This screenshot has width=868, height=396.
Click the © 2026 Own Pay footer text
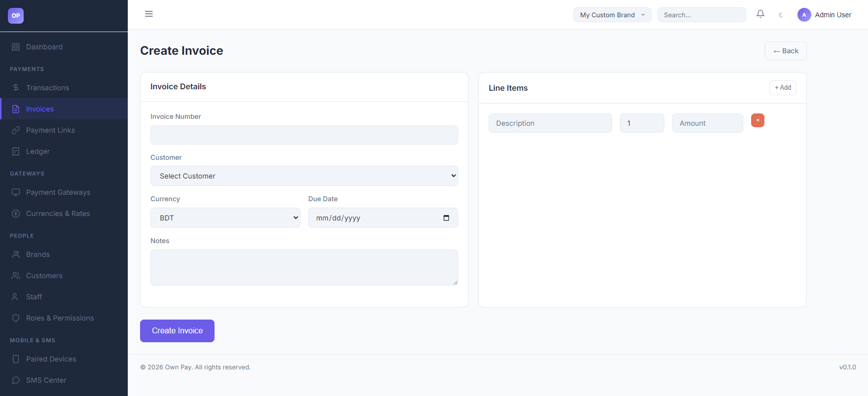click(195, 367)
